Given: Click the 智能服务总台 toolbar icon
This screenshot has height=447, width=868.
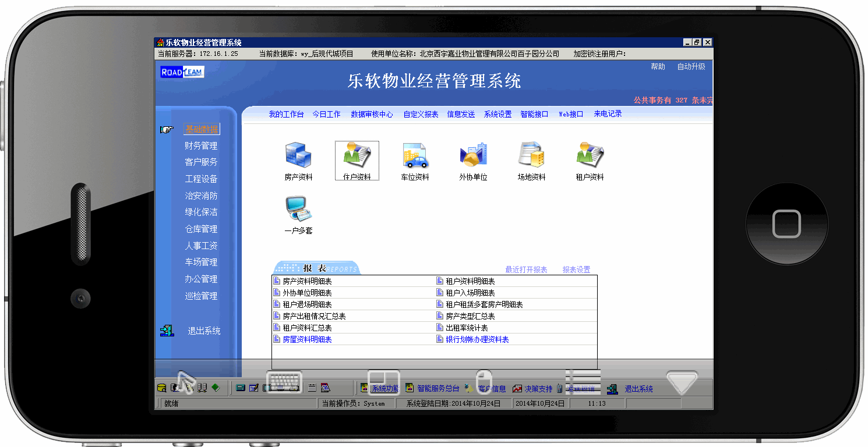Looking at the screenshot, I should (410, 388).
